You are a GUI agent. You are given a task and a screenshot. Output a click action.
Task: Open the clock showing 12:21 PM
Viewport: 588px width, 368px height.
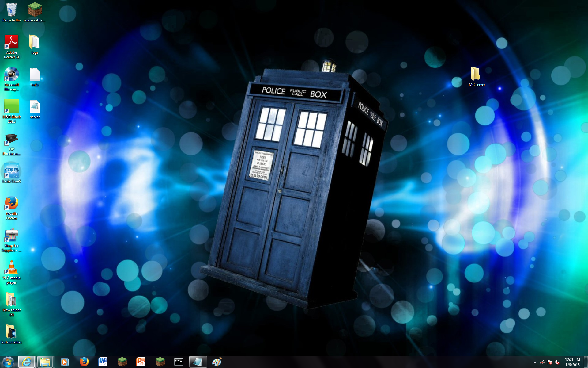tap(572, 362)
